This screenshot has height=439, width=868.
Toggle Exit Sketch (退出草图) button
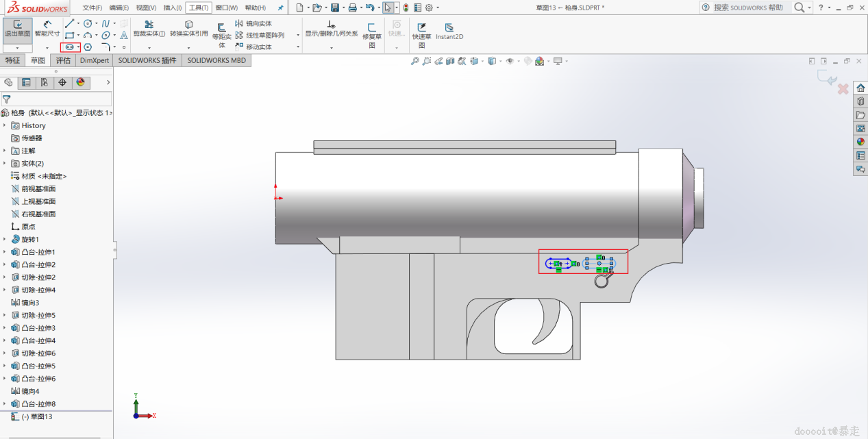17,29
